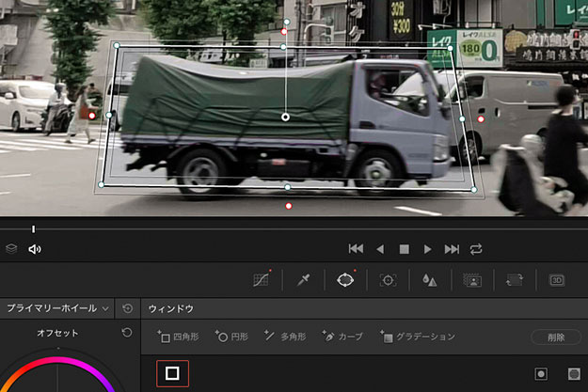This screenshot has height=392, width=588.
Task: Open the プライマリーホイール mode dropdown
Action: [x=56, y=308]
